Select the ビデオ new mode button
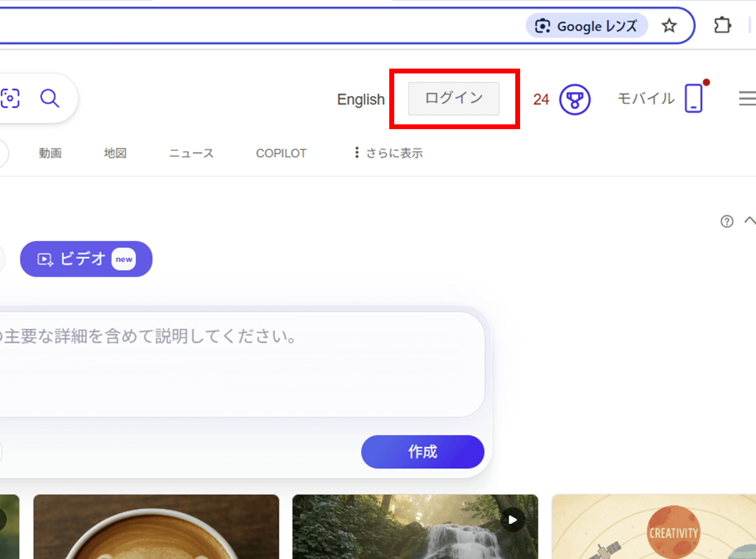The height and width of the screenshot is (559, 756). [86, 259]
